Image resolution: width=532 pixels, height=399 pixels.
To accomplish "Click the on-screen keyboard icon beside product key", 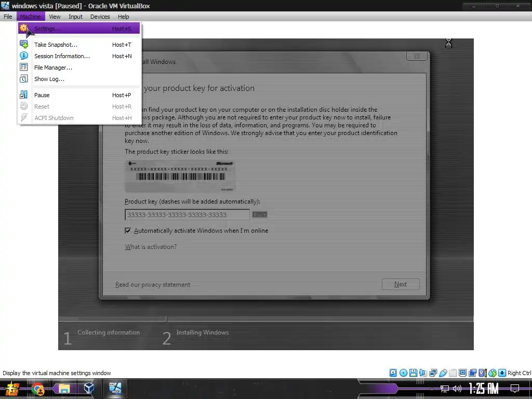I will tap(260, 215).
